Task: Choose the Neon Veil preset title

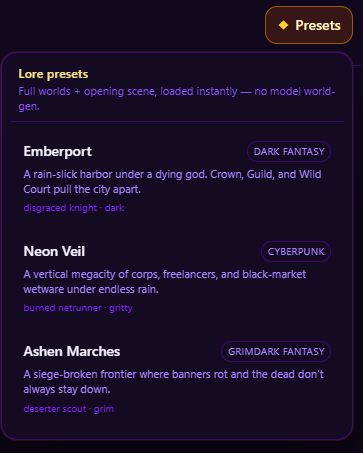Action: pos(54,252)
